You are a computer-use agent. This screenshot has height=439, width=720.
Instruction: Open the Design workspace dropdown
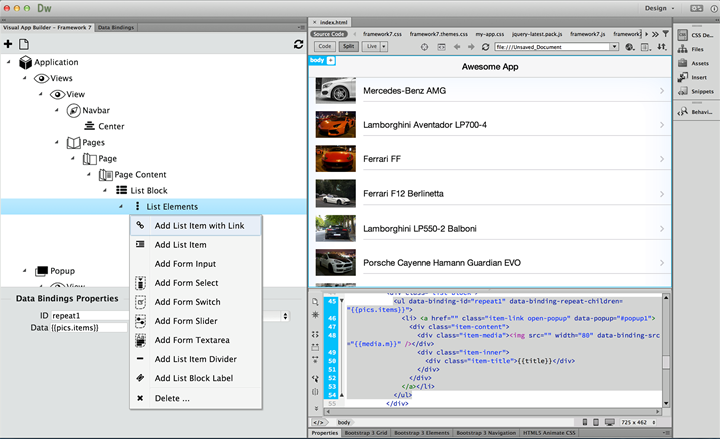tap(659, 8)
